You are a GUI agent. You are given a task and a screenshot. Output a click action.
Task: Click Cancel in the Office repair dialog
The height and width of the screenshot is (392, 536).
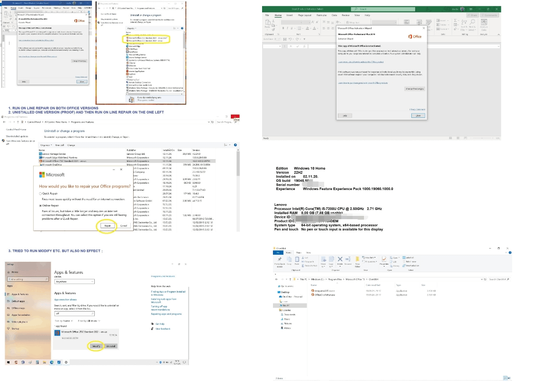point(123,226)
